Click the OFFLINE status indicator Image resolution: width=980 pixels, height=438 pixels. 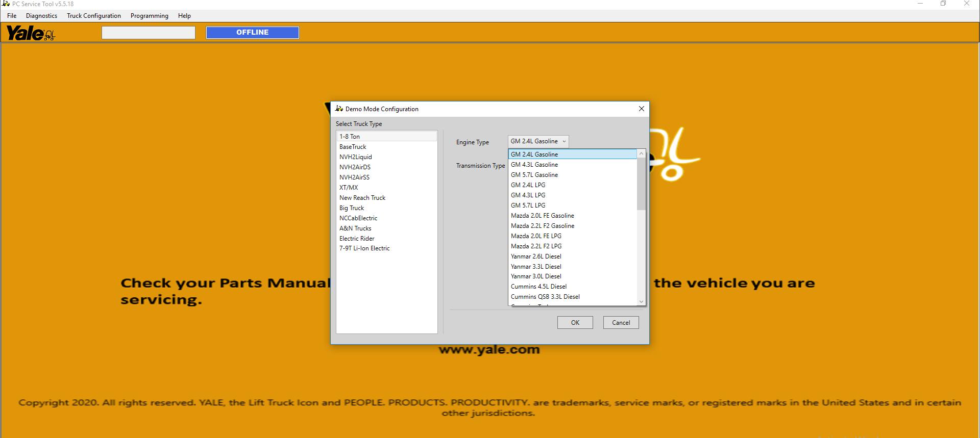[253, 33]
